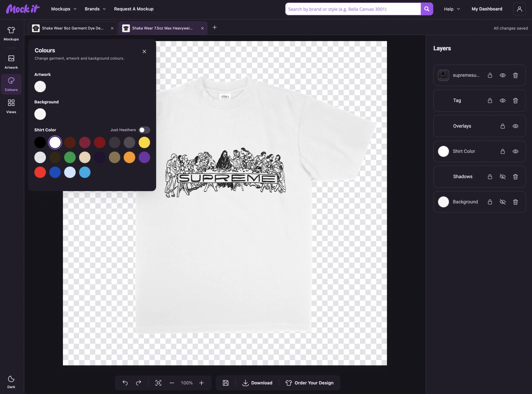Pick the black shirt color swatch
The width and height of the screenshot is (532, 394).
tap(40, 143)
